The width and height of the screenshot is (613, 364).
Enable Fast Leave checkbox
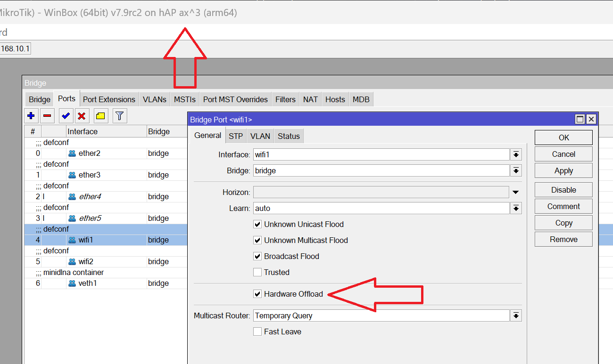[257, 332]
